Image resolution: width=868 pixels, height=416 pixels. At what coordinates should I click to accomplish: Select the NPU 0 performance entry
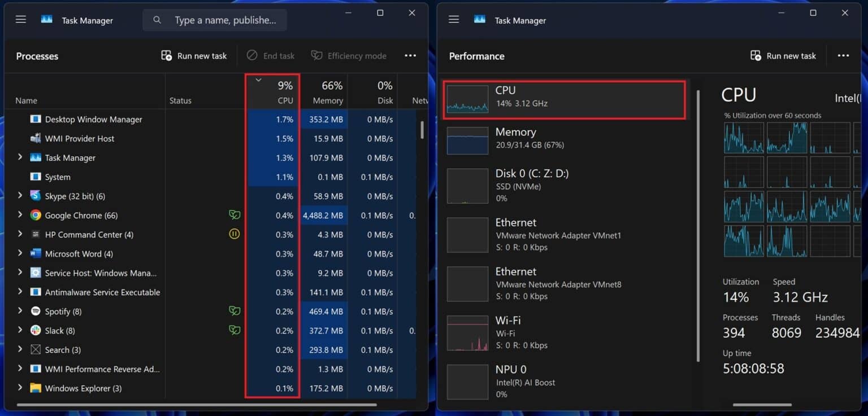[x=564, y=382]
